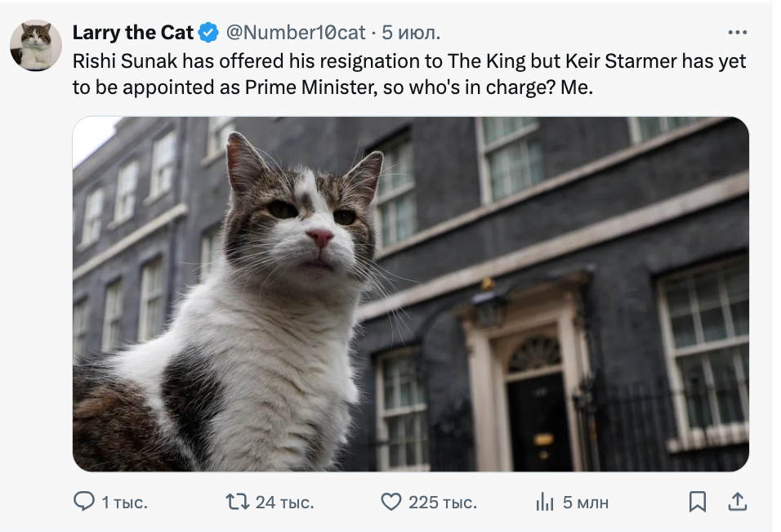The height and width of the screenshot is (532, 781).
Task: Click the 5 млн views count
Action: click(585, 502)
